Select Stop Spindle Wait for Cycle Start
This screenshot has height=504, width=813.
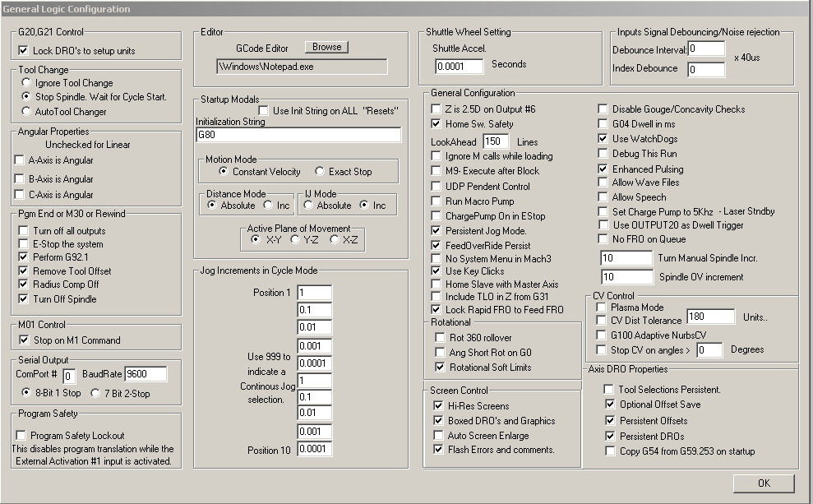[x=26, y=96]
